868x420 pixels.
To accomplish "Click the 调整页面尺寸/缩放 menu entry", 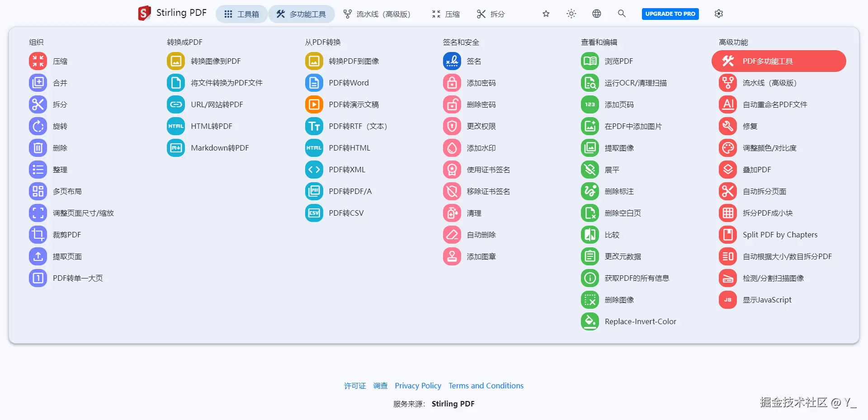I will tap(71, 213).
